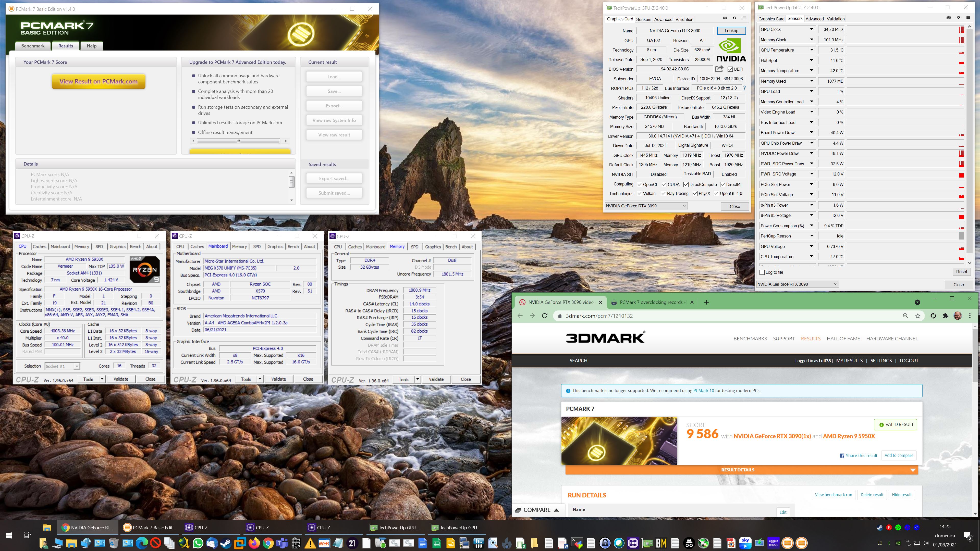This screenshot has height=551, width=980.
Task: Toggle the UEFI checkbox in GPU-Z
Action: pyautogui.click(x=730, y=69)
